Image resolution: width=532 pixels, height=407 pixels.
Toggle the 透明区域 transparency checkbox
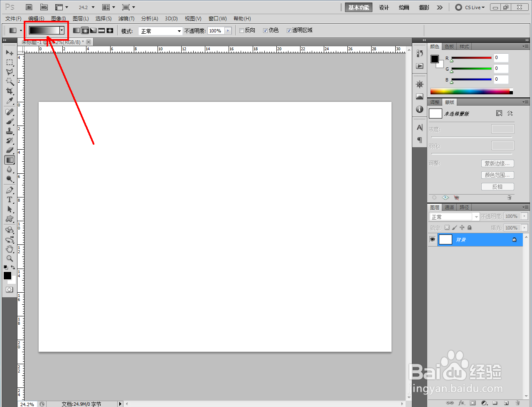[x=289, y=30]
